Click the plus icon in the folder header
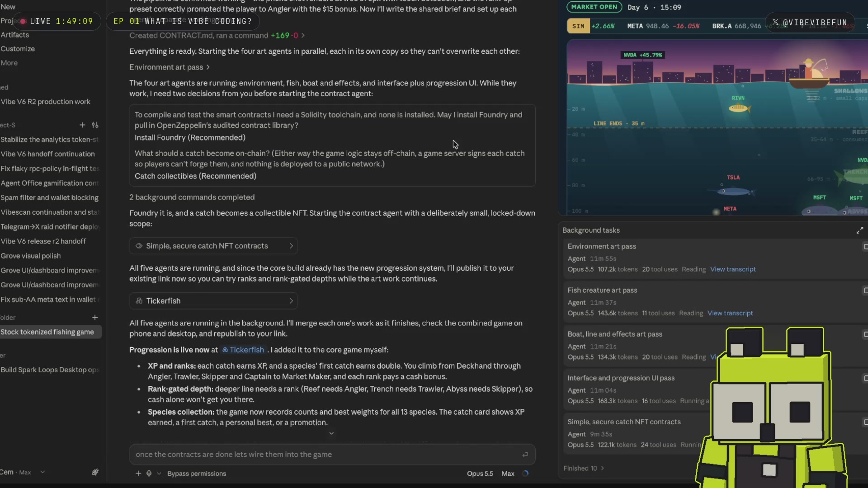This screenshot has height=488, width=868. click(x=95, y=318)
